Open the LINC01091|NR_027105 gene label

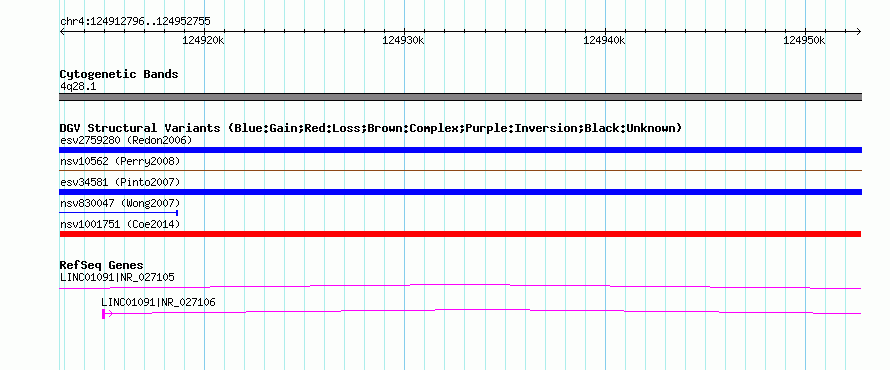click(117, 278)
